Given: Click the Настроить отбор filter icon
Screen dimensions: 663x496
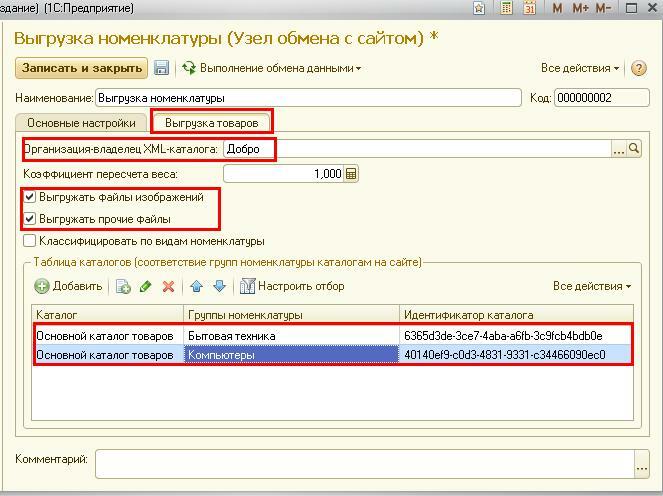Looking at the screenshot, I should pos(247,286).
